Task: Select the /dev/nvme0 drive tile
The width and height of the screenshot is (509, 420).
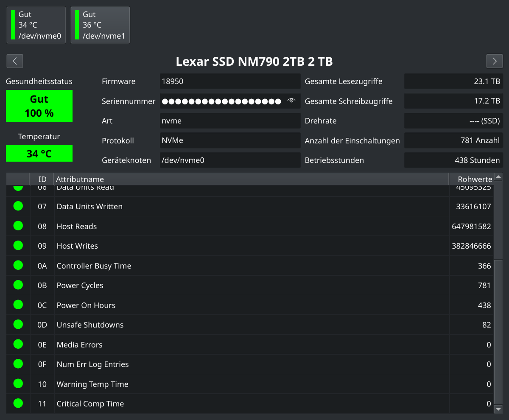Action: [x=36, y=25]
